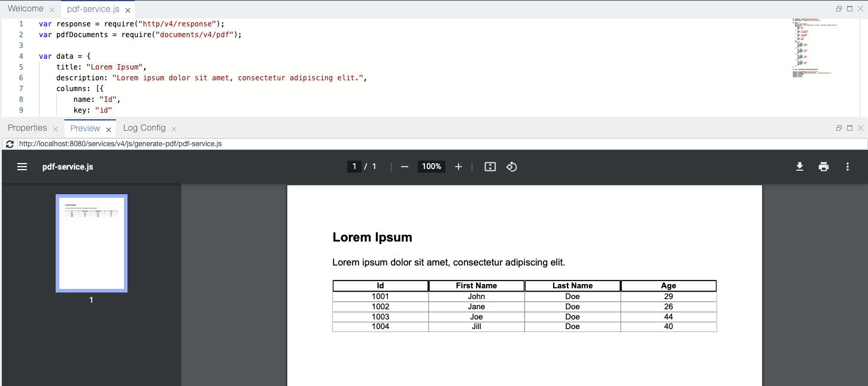Open the Properties tab
This screenshot has width=868, height=386.
(x=28, y=128)
